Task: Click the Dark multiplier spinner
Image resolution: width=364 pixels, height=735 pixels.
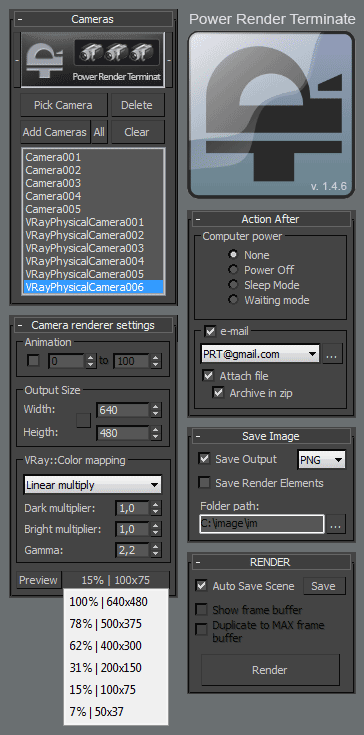Action: pos(156,508)
